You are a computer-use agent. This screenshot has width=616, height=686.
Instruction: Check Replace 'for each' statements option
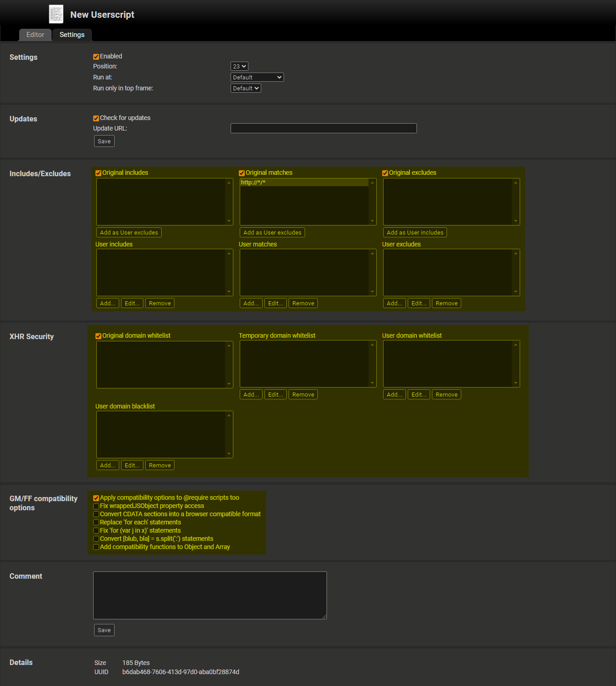point(96,522)
